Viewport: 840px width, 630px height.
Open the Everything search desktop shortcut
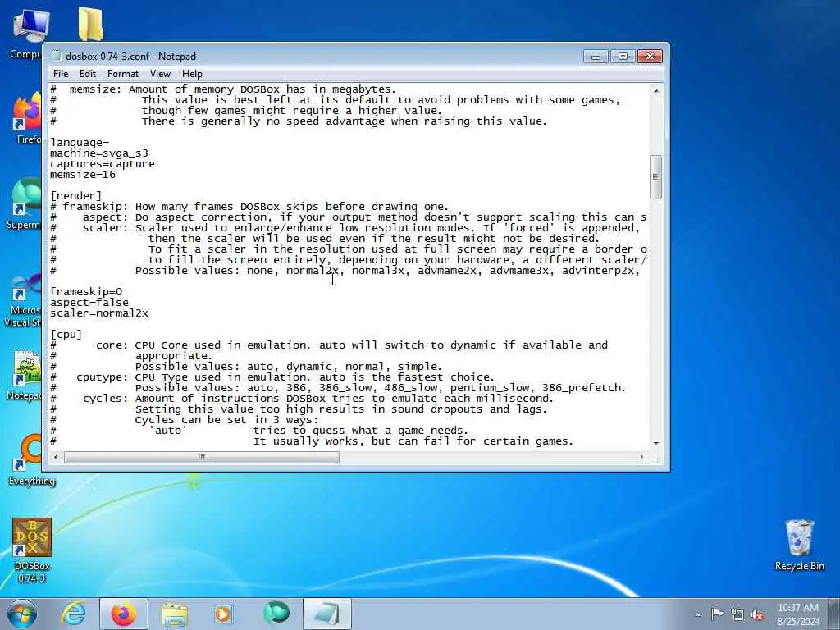pos(31,461)
